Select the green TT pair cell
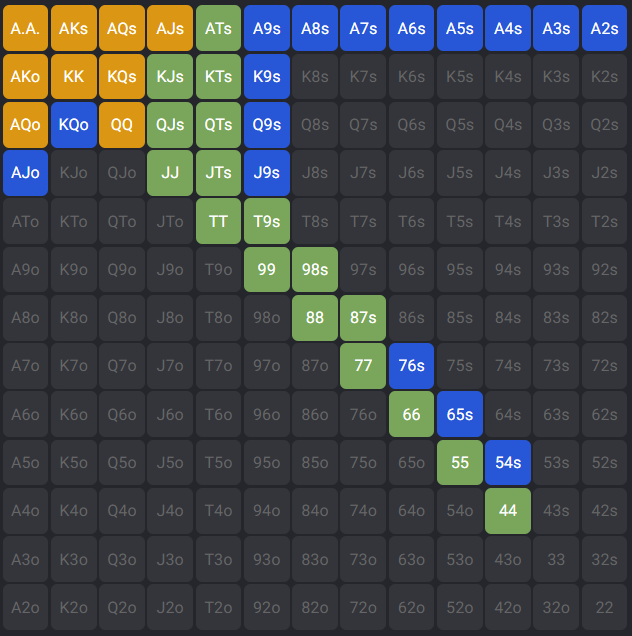 click(x=218, y=221)
